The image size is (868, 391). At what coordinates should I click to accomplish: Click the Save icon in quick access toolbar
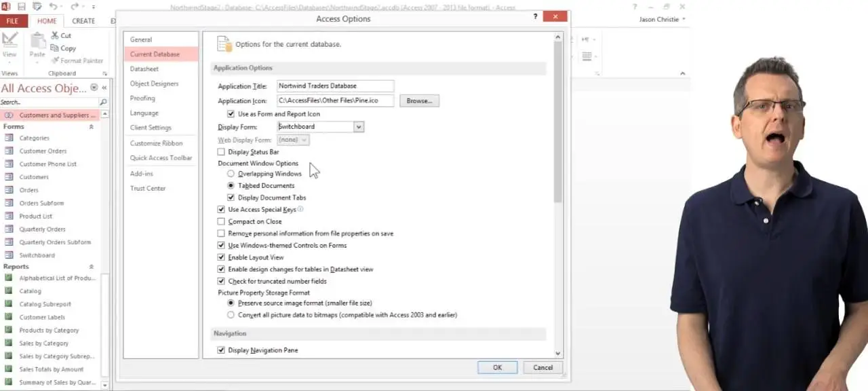click(22, 7)
